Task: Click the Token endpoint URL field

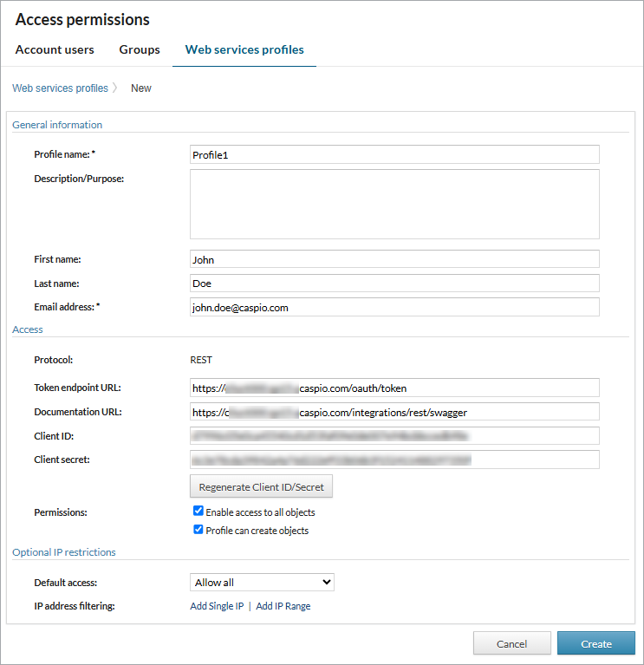Action: pyautogui.click(x=394, y=388)
